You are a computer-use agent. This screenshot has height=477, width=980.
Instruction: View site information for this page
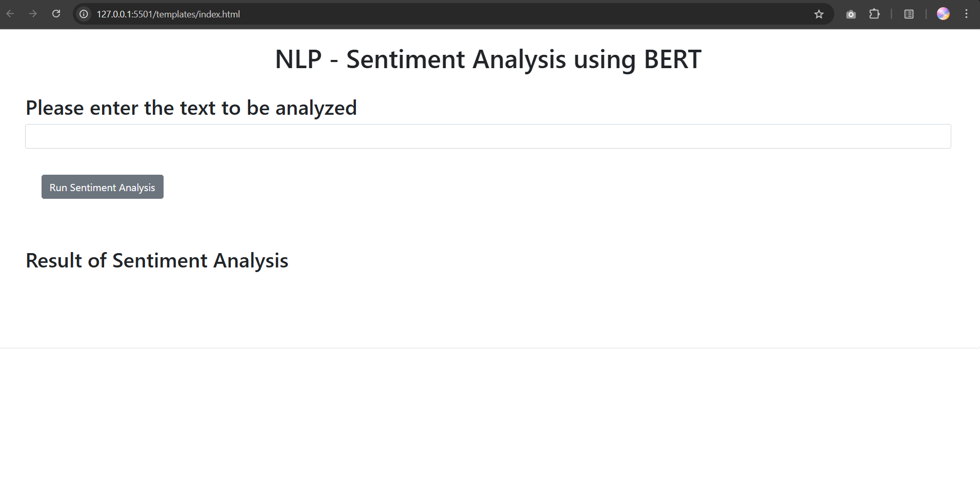tap(84, 14)
